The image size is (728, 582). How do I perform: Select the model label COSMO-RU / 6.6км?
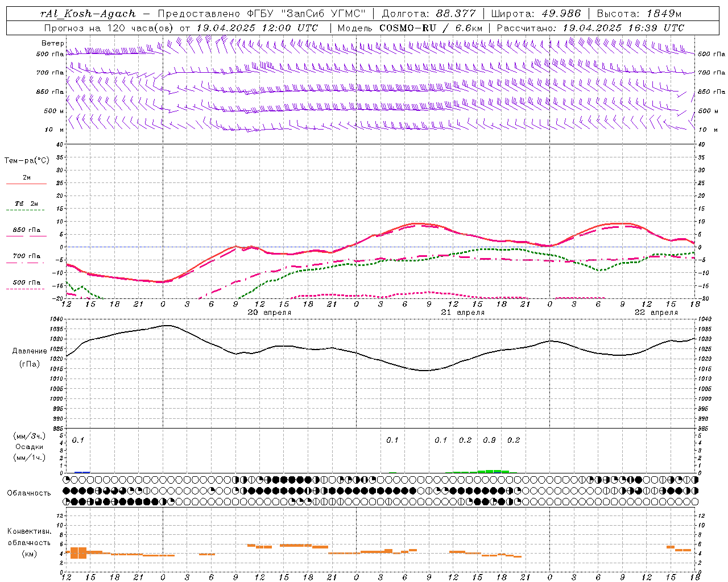tap(431, 28)
